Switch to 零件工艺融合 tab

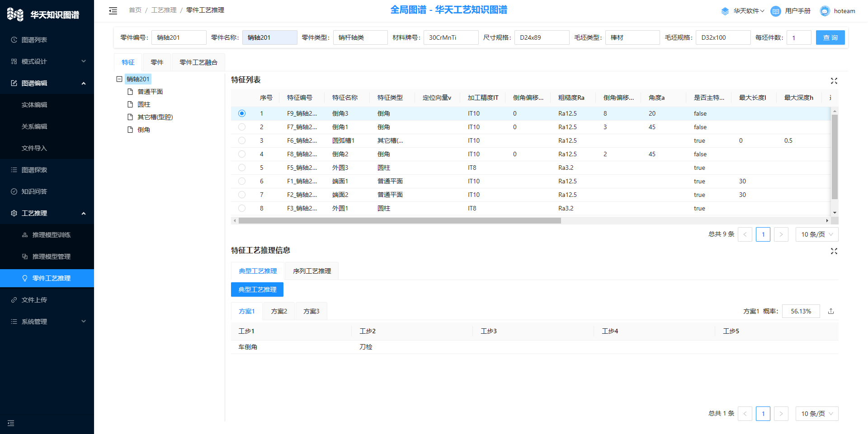198,62
